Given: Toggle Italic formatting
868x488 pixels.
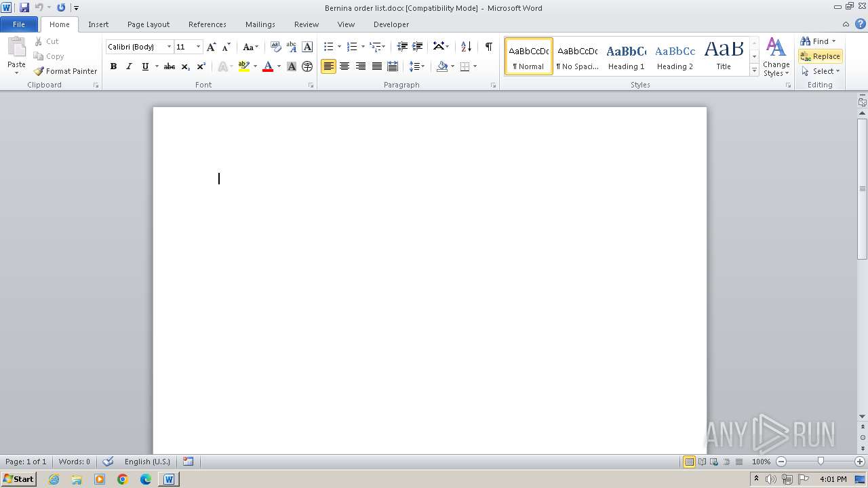Looking at the screenshot, I should point(129,66).
